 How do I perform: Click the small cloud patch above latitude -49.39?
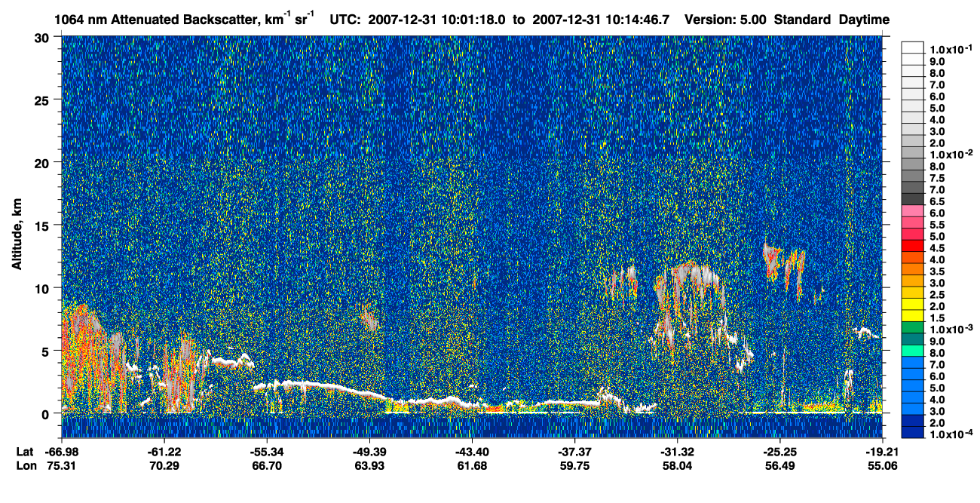click(x=369, y=317)
